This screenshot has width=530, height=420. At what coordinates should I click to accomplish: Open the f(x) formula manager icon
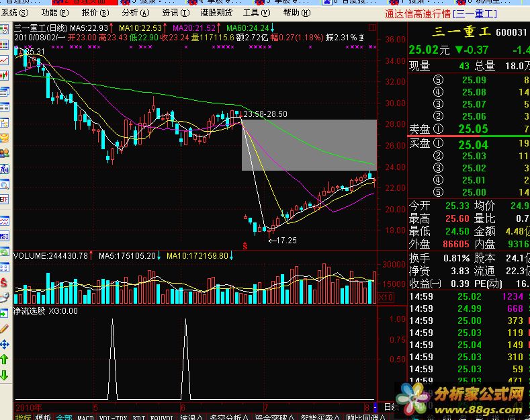tap(4, 169)
